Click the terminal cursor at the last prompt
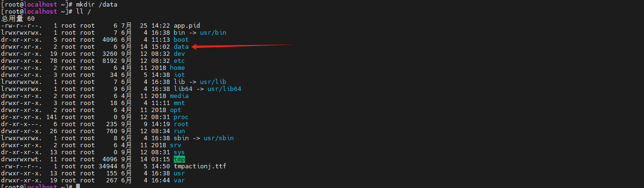Screen dimensions: 644x188 coord(78,186)
